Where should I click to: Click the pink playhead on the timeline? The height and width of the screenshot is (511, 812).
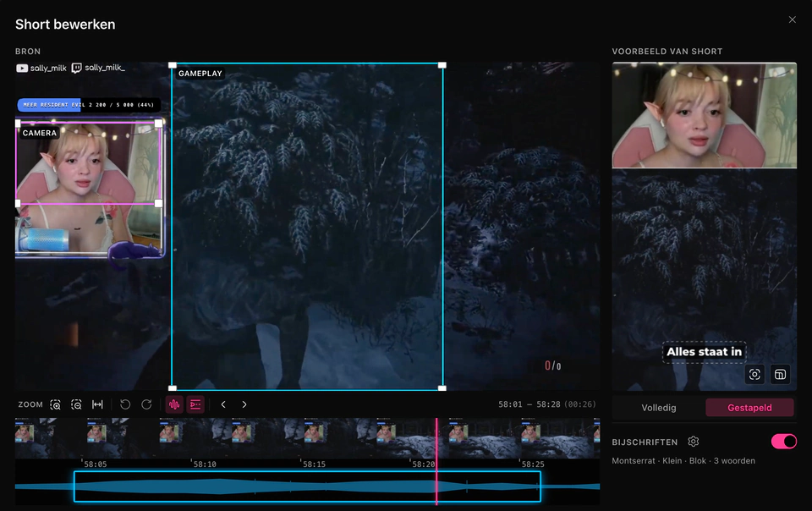pos(436,461)
